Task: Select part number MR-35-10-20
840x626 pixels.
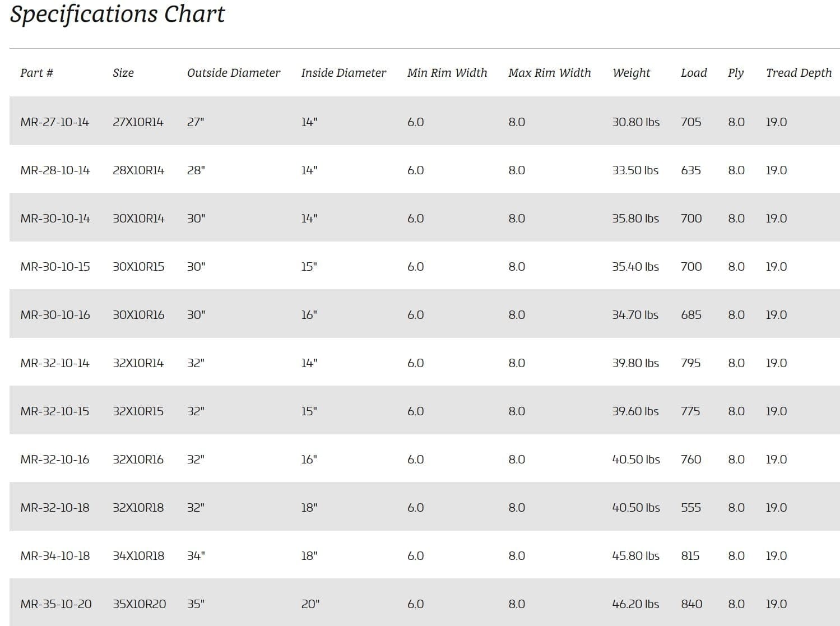Action: (x=56, y=604)
